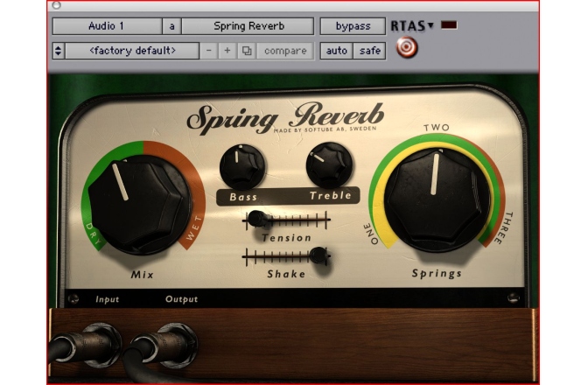588x385 pixels.
Task: Click the Bass knob
Action: pyautogui.click(x=242, y=167)
